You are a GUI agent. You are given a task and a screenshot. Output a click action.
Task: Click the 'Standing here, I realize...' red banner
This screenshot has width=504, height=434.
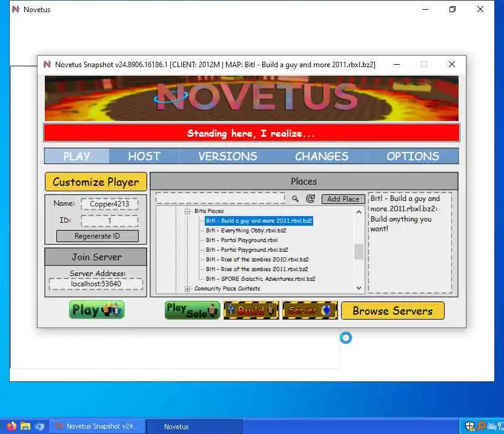[x=251, y=133]
